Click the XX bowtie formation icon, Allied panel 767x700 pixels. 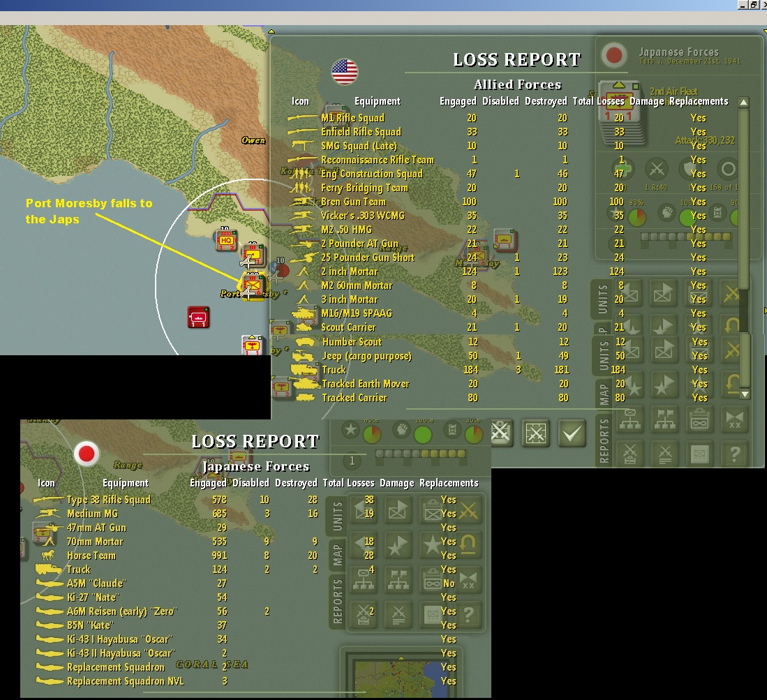click(734, 419)
